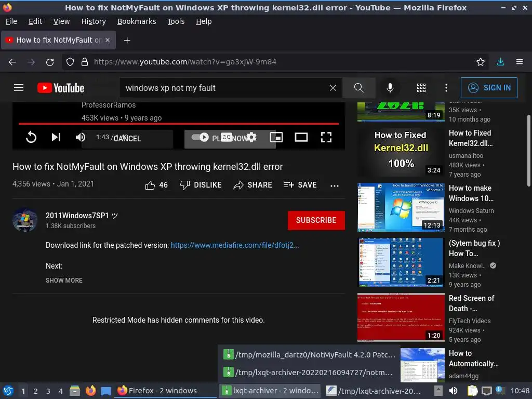The width and height of the screenshot is (532, 399).
Task: Click the page vertical scrollbar
Action: tap(528, 151)
